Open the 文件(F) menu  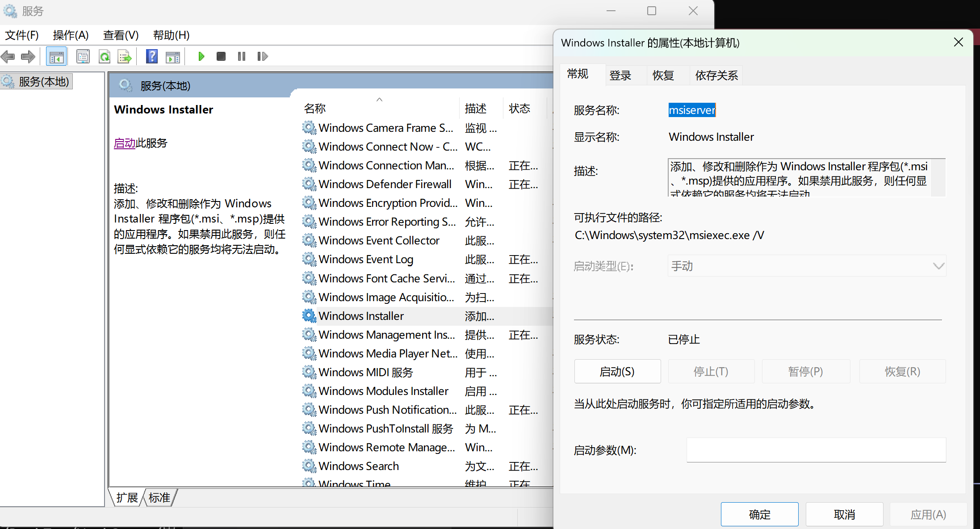[x=22, y=35]
